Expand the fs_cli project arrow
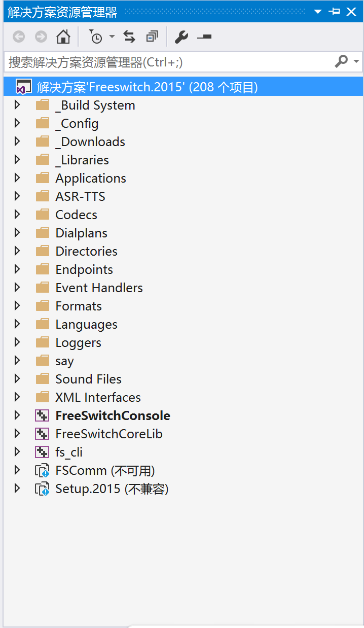Screen dimensions: 364x628 click(17, 452)
